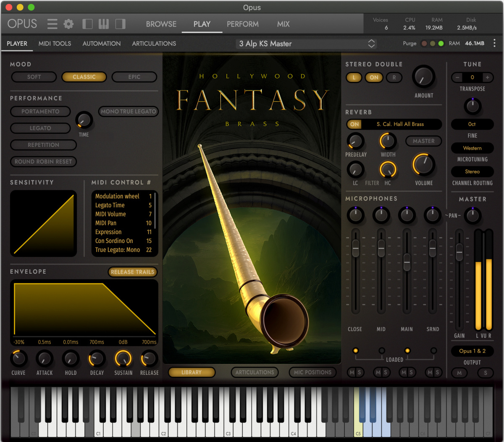Open the MIDI TOOLS tab
The height and width of the screenshot is (442, 504).
pos(55,43)
